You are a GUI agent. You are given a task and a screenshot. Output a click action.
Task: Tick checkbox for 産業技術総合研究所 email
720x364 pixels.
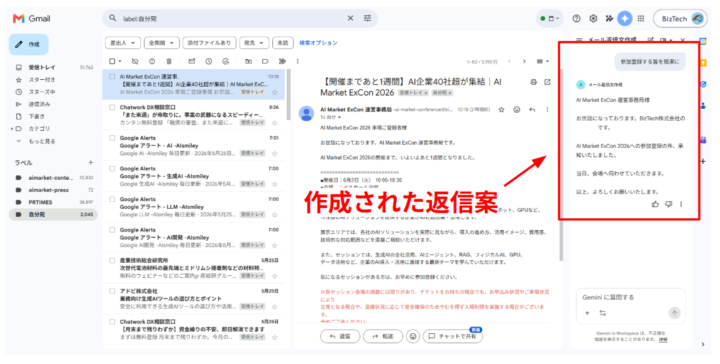pos(112,260)
